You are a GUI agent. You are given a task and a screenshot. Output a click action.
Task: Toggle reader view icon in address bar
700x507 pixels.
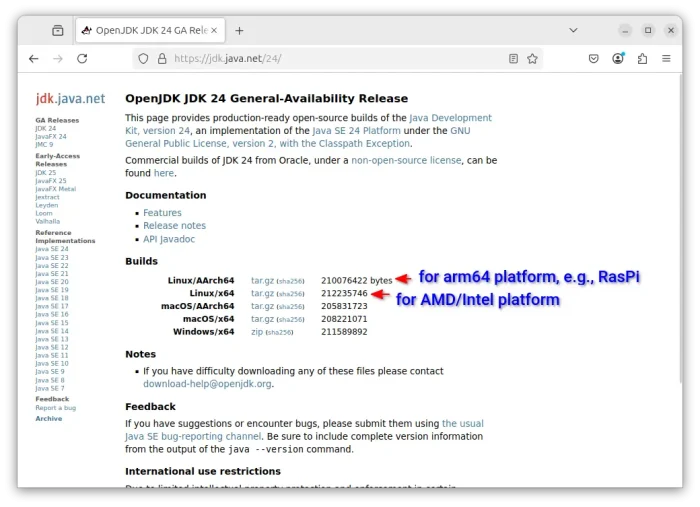513,58
